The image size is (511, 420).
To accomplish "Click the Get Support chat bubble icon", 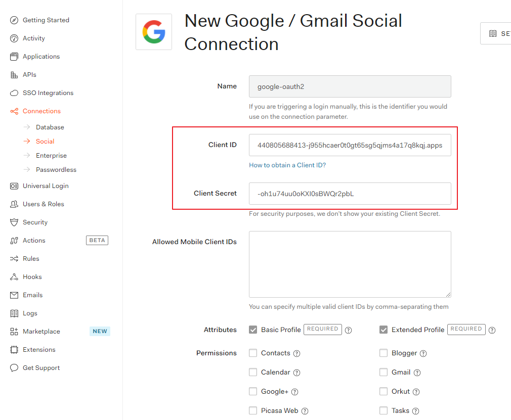I will tap(14, 368).
